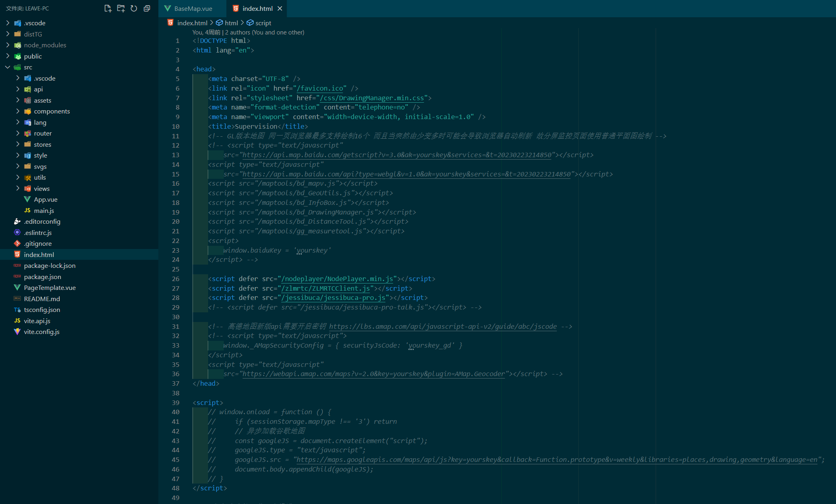The image size is (836, 504).
Task: Click the html breadcrumb segment
Action: 231,23
